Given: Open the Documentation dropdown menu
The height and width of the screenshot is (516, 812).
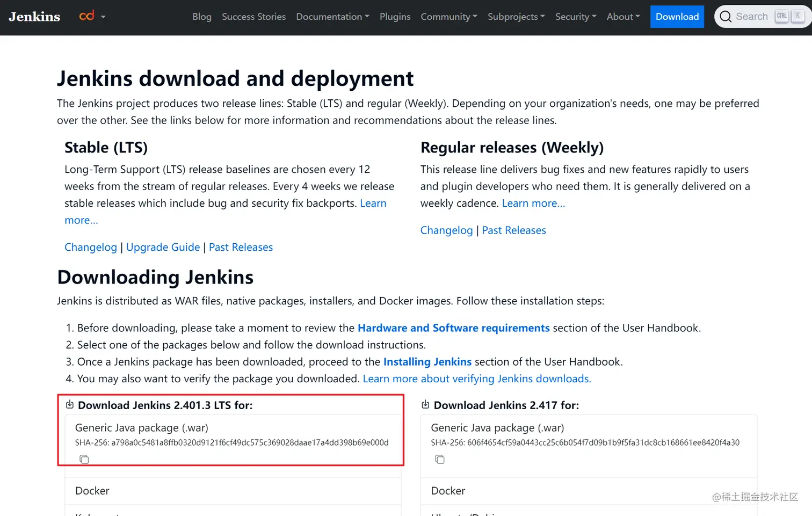Looking at the screenshot, I should 332,17.
